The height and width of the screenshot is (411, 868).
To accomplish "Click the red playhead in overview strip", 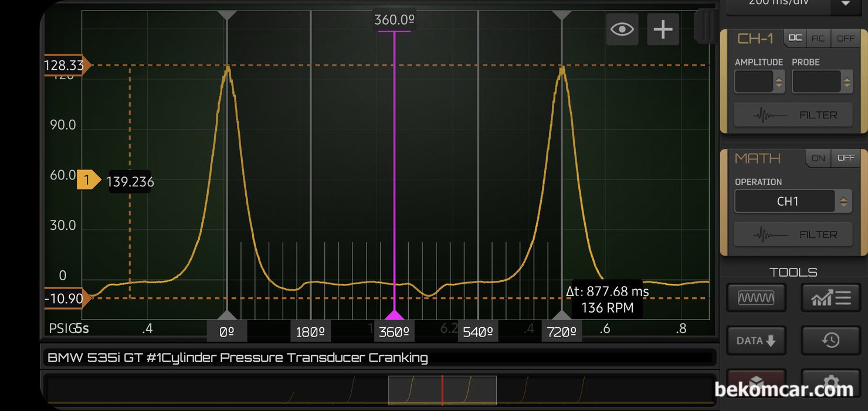I will tap(442, 390).
